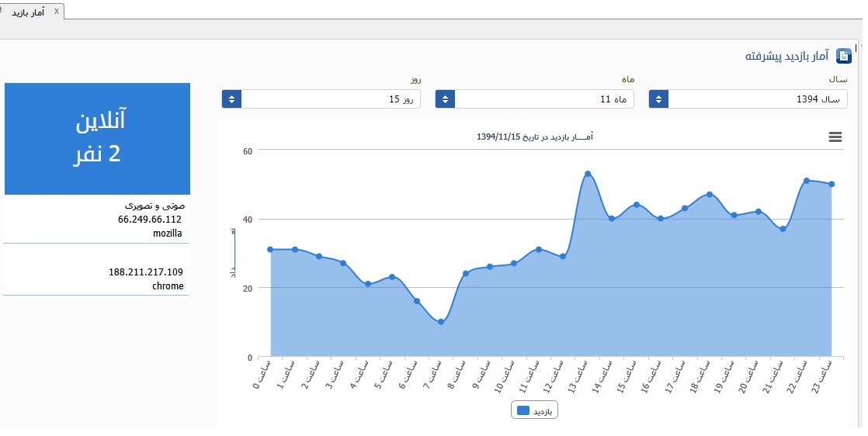Open the day 15 dropdown
Screen dimensions: 868x436
331,99
